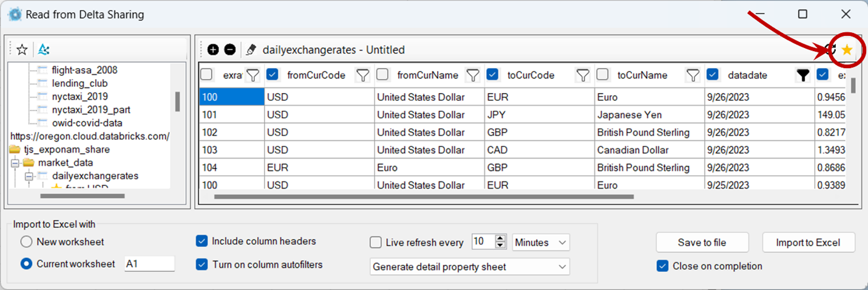Click the outline star in left panel toolbar
Viewport: 868px width, 290px height.
(22, 50)
